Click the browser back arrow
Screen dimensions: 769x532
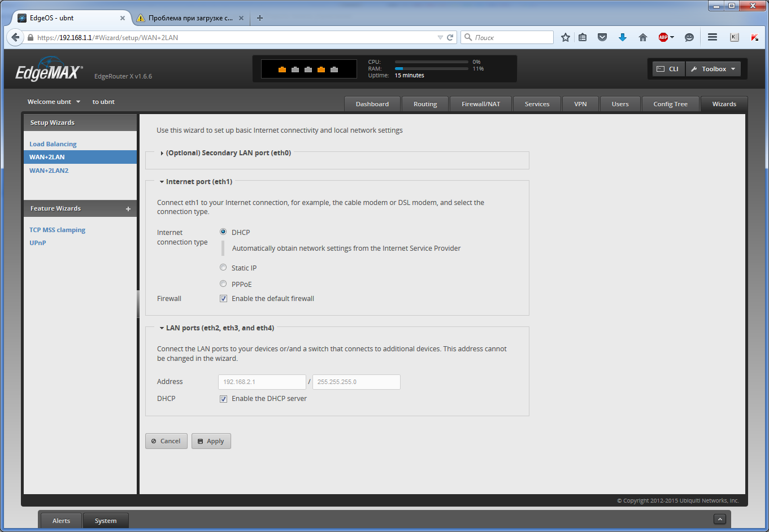(x=15, y=37)
